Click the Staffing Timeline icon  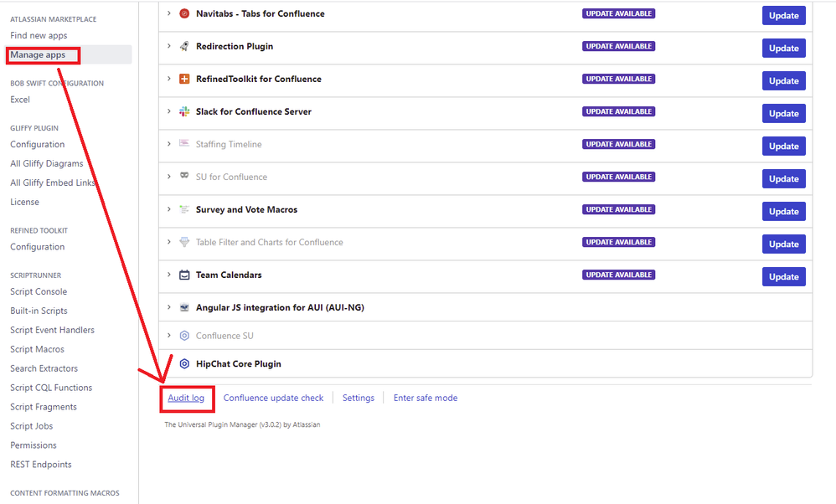coord(184,144)
